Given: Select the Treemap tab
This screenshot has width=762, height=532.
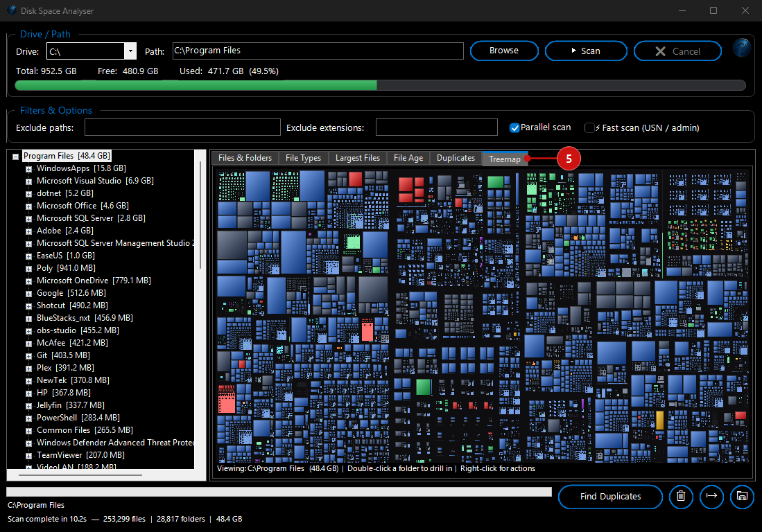Looking at the screenshot, I should pos(505,159).
